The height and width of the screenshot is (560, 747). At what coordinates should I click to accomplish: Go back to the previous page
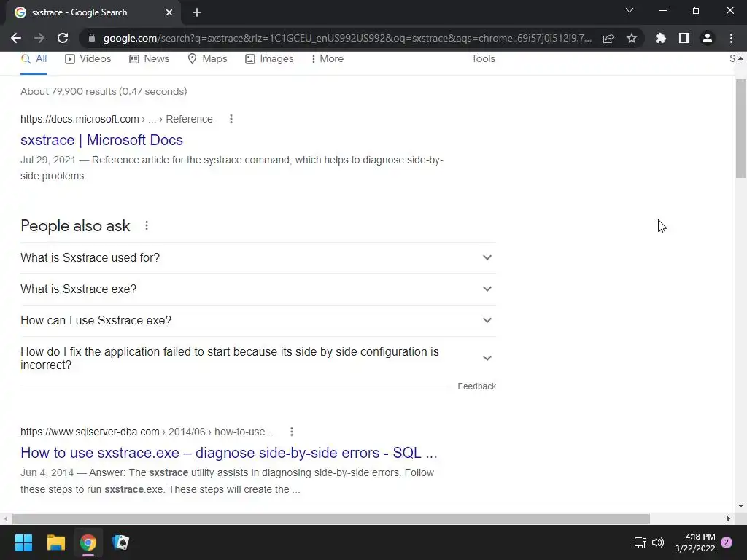[16, 38]
